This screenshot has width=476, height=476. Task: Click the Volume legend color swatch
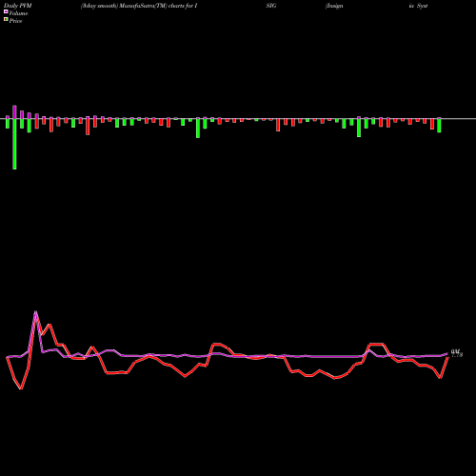pyautogui.click(x=6, y=11)
